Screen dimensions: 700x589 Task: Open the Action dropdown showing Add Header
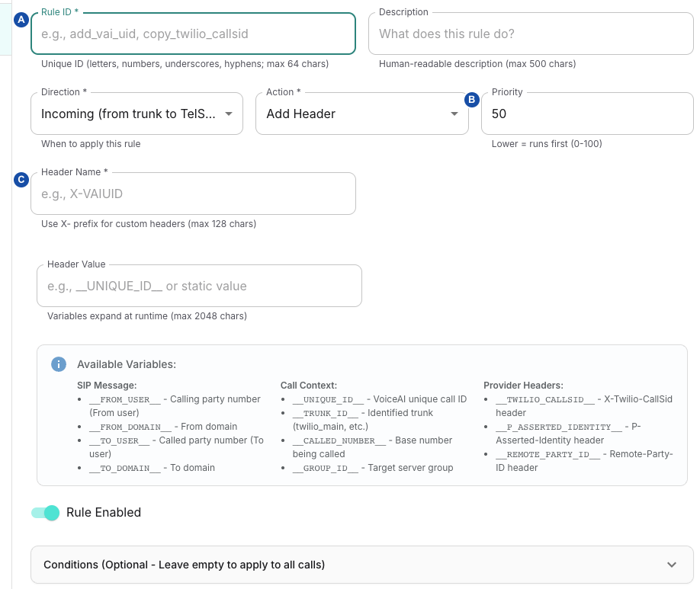(x=361, y=114)
